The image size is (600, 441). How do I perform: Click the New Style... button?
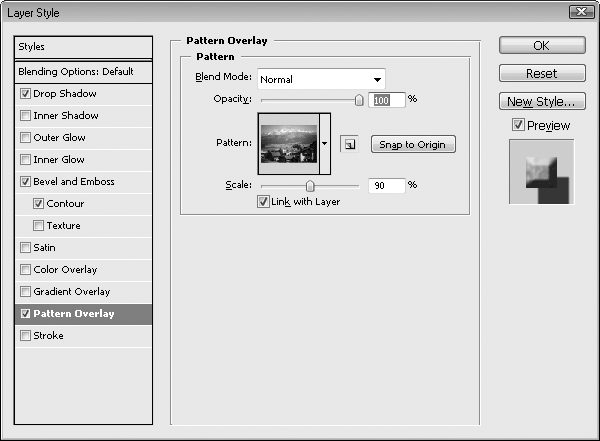(x=542, y=101)
